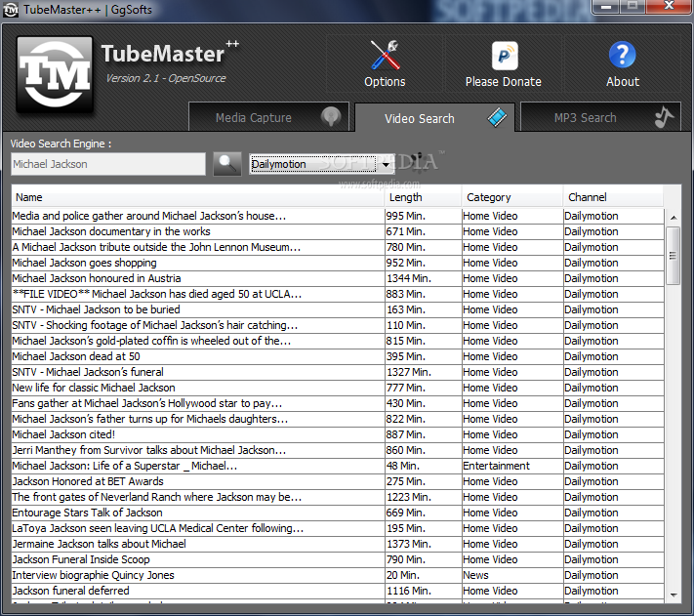Viewport: 694px width, 616px height.
Task: Select "Michael Jackson dead at 50" row
Action: click(338, 356)
